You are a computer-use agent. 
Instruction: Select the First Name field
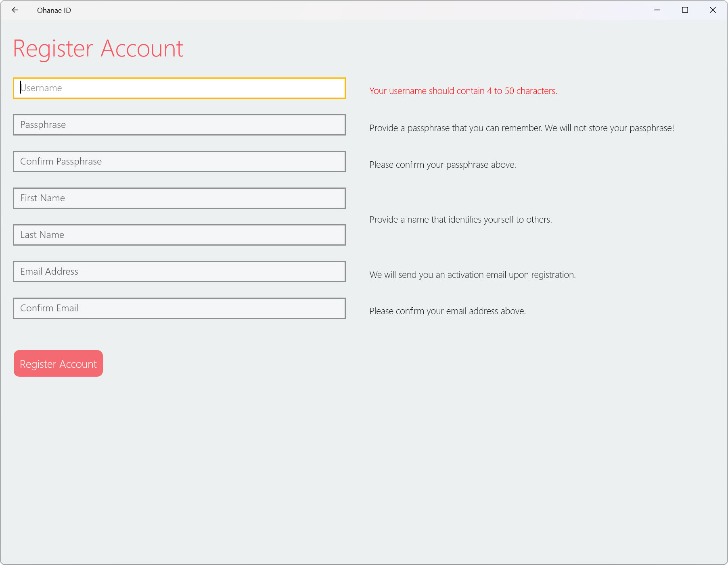tap(179, 198)
